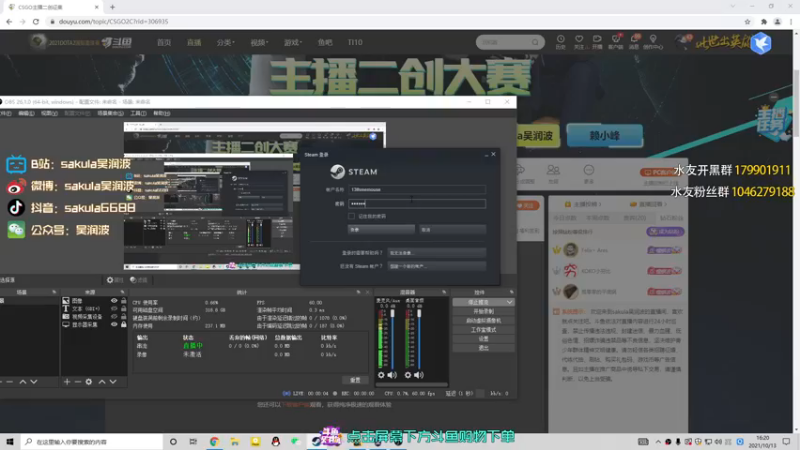800x450 pixels.
Task: Click the search magnifier in Douyu search box
Action: (x=535, y=42)
